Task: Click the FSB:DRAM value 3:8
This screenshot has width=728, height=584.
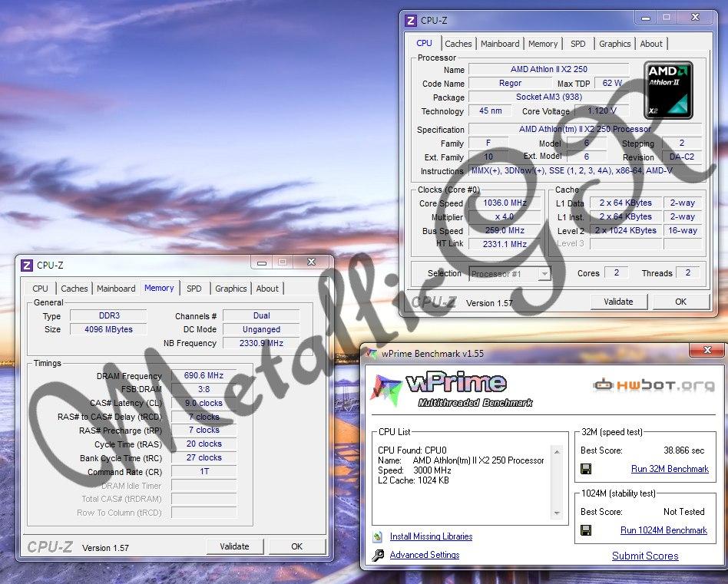Action: (204, 389)
